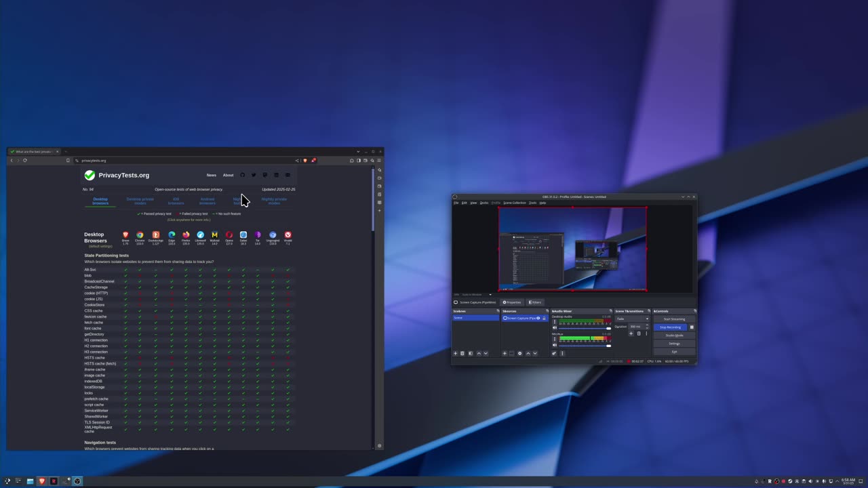The height and width of the screenshot is (488, 868).
Task: Click Stop Recording in OBS
Action: [670, 327]
